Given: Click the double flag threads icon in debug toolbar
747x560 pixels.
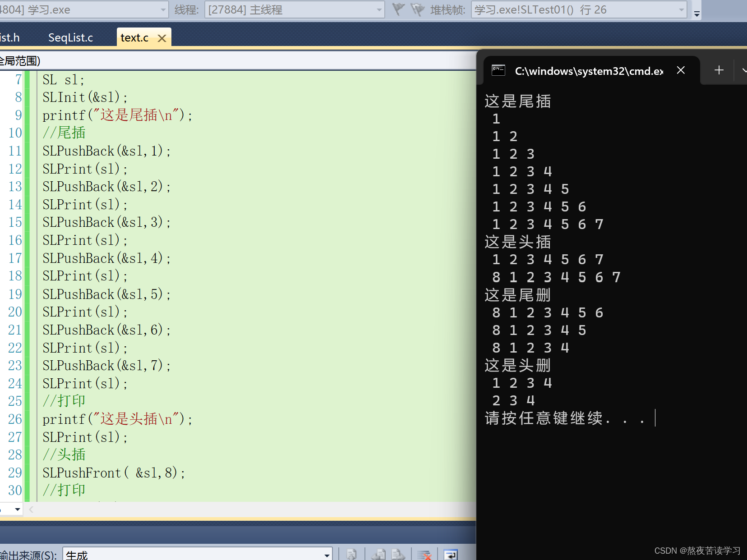Looking at the screenshot, I should click(418, 9).
